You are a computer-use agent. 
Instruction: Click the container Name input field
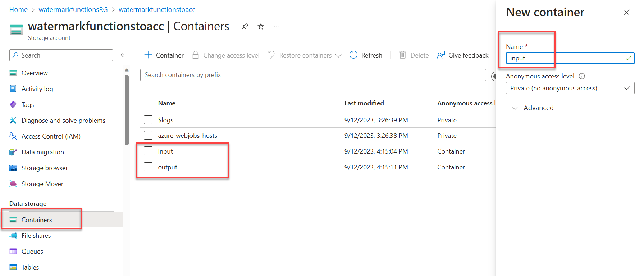(570, 58)
